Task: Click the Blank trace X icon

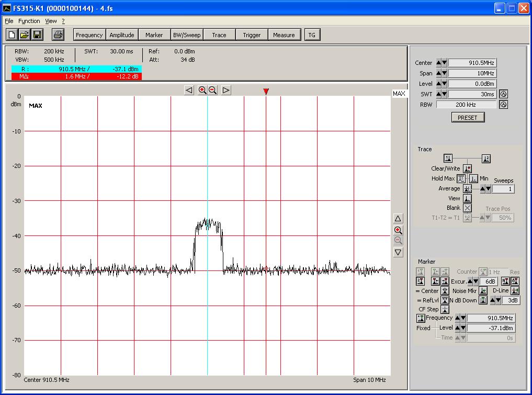Action: 467,208
